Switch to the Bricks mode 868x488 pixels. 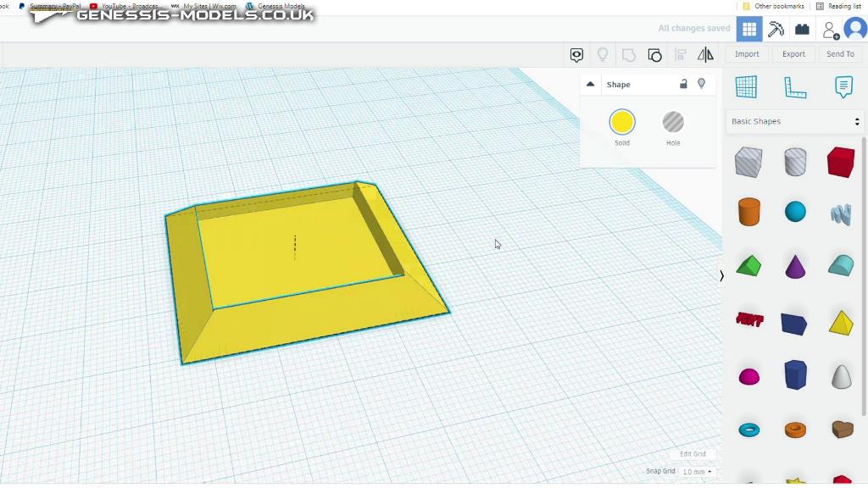tap(802, 29)
